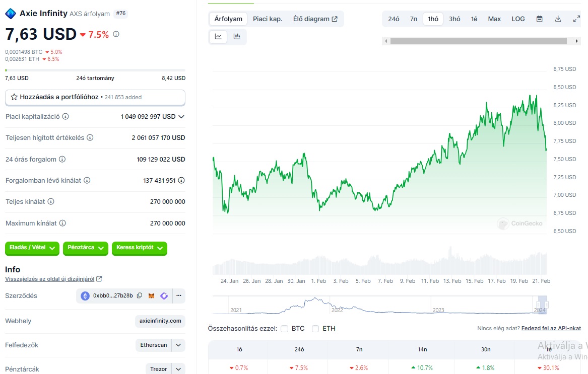This screenshot has width=588, height=374.
Task: Set chart range to 1hó
Action: [x=433, y=19]
